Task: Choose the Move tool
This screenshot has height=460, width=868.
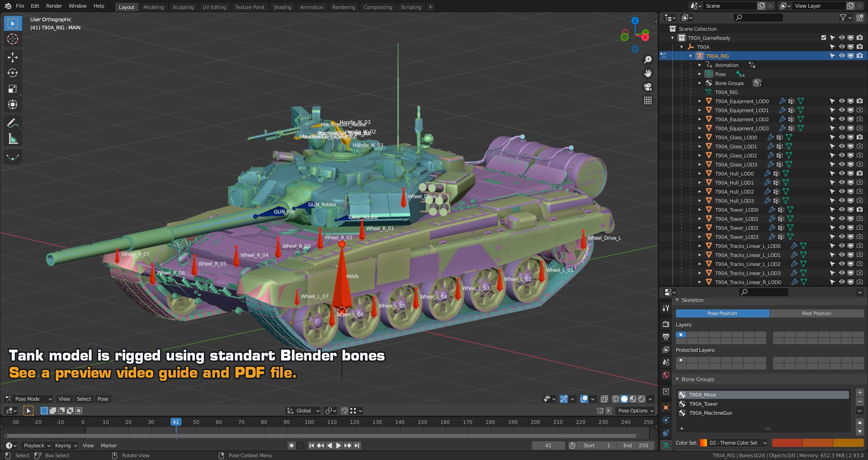Action: point(13,57)
